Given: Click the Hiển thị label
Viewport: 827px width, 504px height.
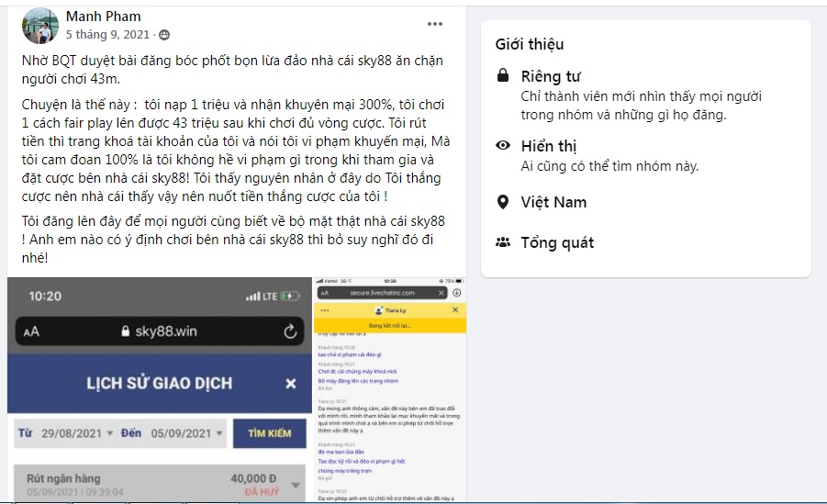Looking at the screenshot, I should [549, 146].
